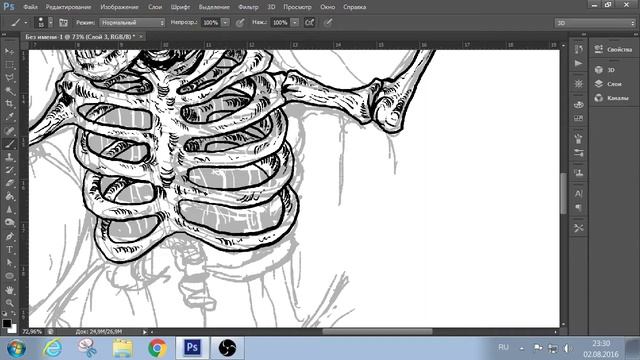Select the Path Selection tool
This screenshot has width=640, height=360.
coord(9,262)
